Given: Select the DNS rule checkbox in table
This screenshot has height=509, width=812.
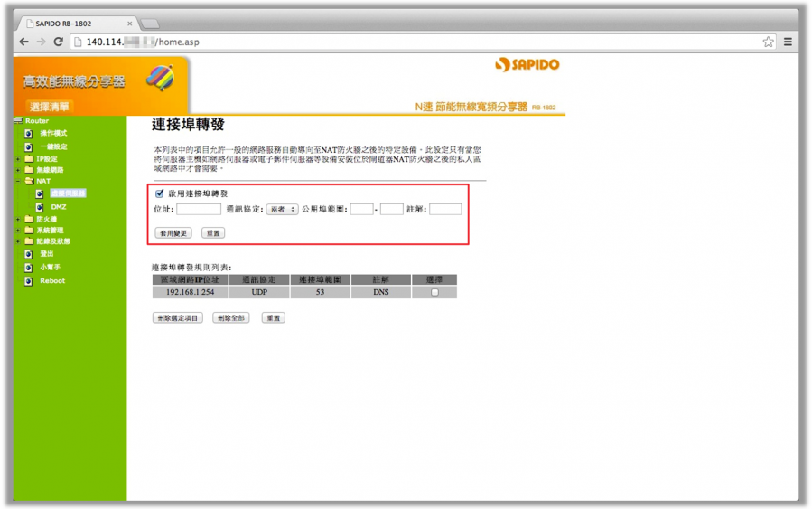Looking at the screenshot, I should point(434,293).
